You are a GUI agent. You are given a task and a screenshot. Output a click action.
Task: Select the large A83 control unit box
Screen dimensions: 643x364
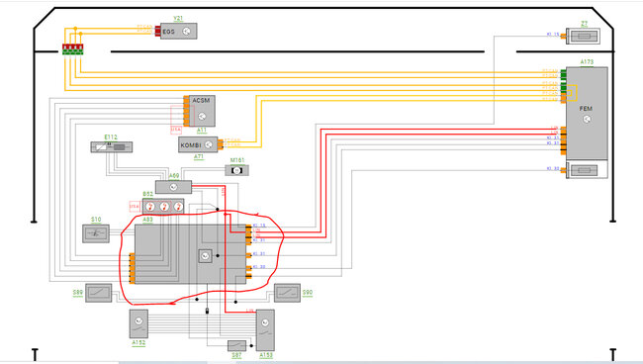191,254
